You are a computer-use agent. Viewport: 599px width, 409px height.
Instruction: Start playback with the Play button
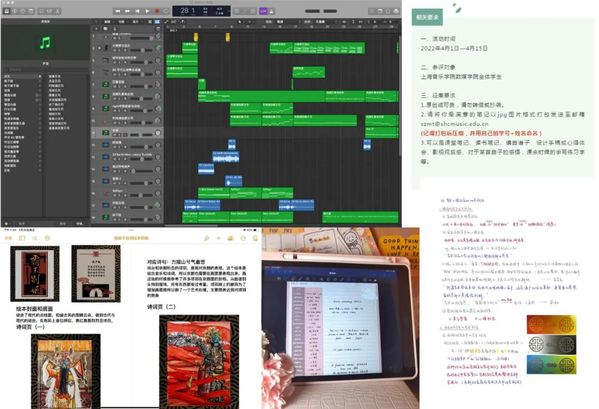[147, 11]
